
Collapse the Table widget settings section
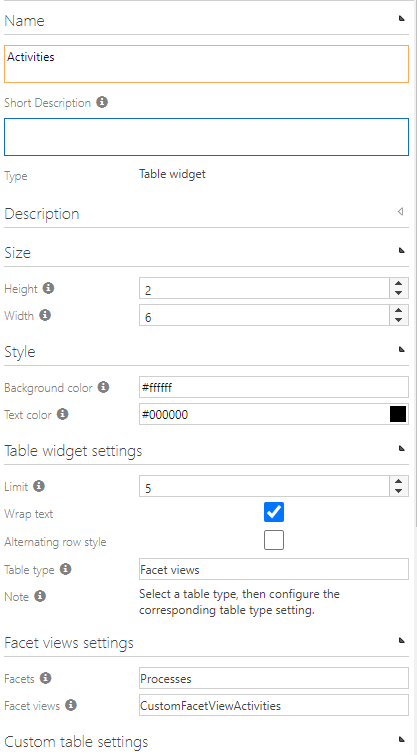pos(401,448)
